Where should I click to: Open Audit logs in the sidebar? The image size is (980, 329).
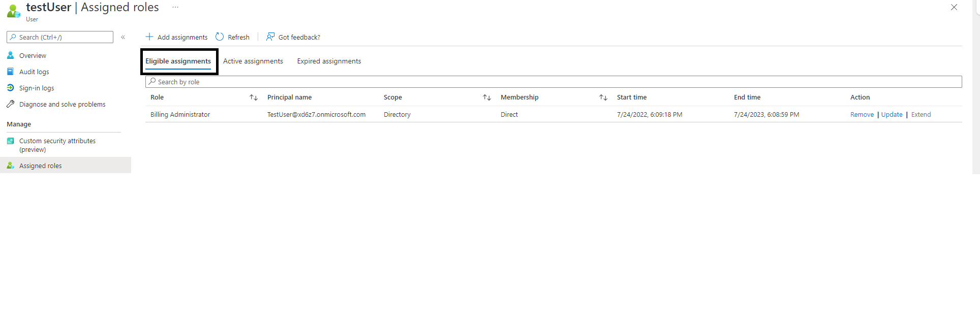pyautogui.click(x=34, y=72)
